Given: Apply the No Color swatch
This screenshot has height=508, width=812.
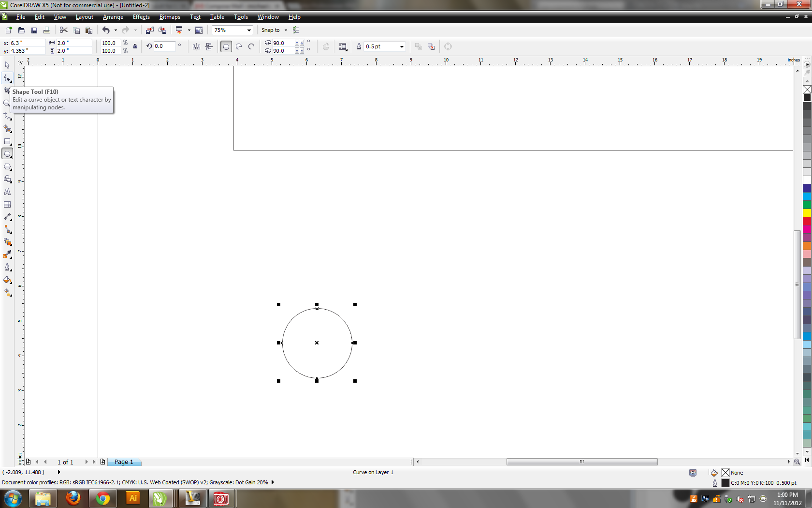Looking at the screenshot, I should tap(807, 90).
